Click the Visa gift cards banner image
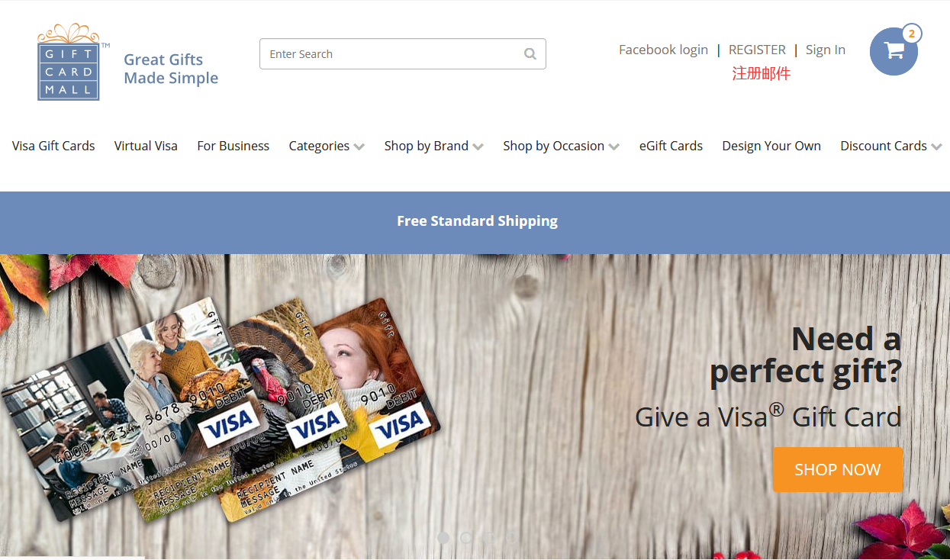The width and height of the screenshot is (950, 560). click(221, 408)
